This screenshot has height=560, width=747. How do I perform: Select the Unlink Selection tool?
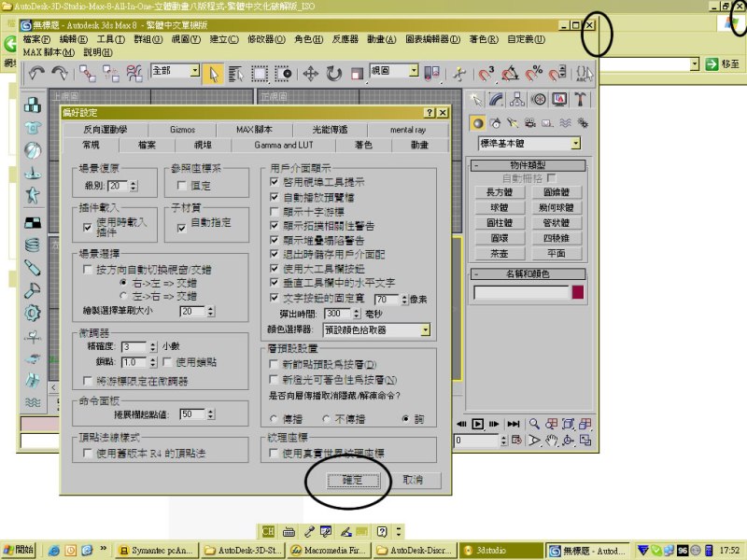(111, 74)
